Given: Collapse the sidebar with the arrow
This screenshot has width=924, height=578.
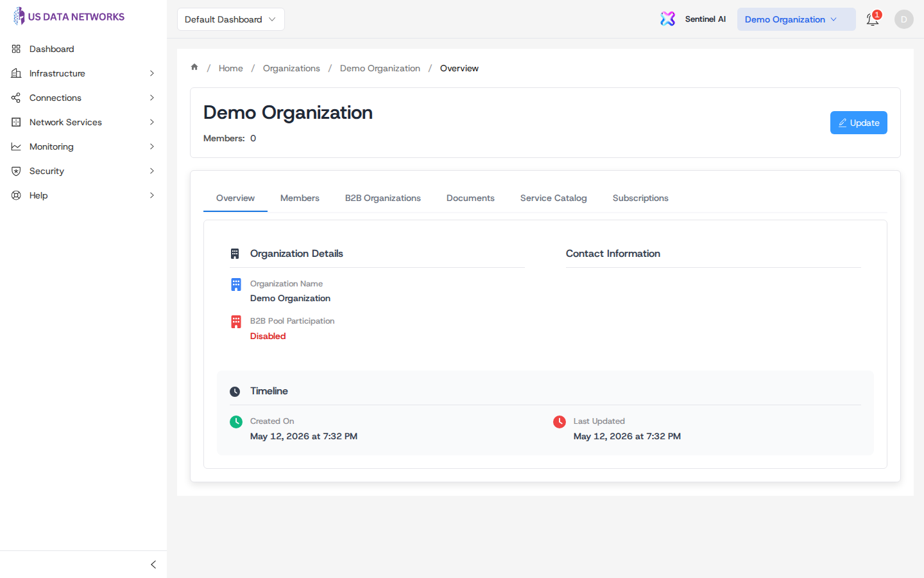Looking at the screenshot, I should pyautogui.click(x=153, y=565).
